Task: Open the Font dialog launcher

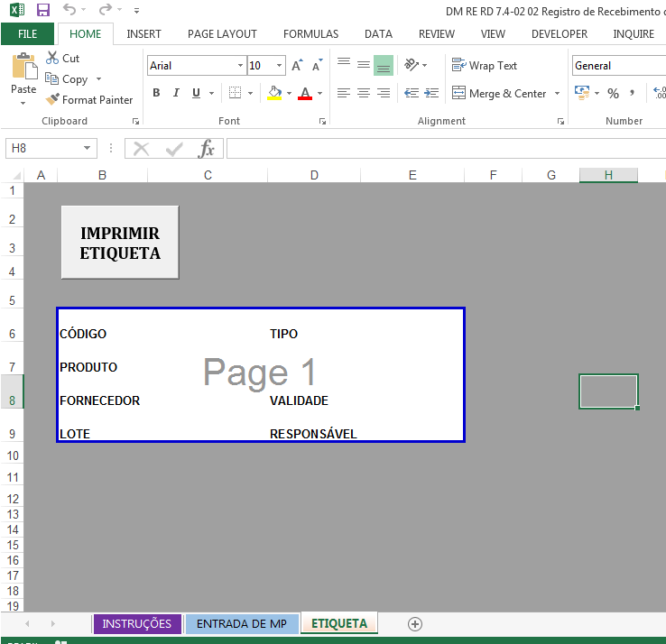Action: [322, 122]
